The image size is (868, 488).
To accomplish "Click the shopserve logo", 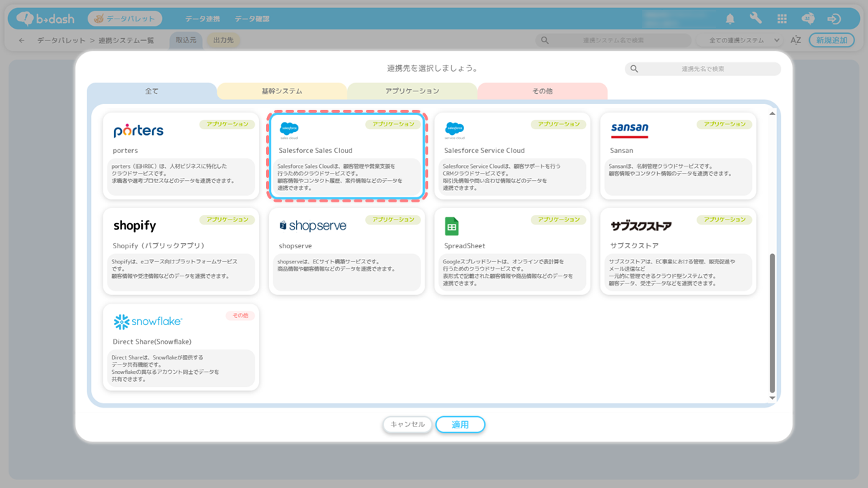I will (x=312, y=225).
